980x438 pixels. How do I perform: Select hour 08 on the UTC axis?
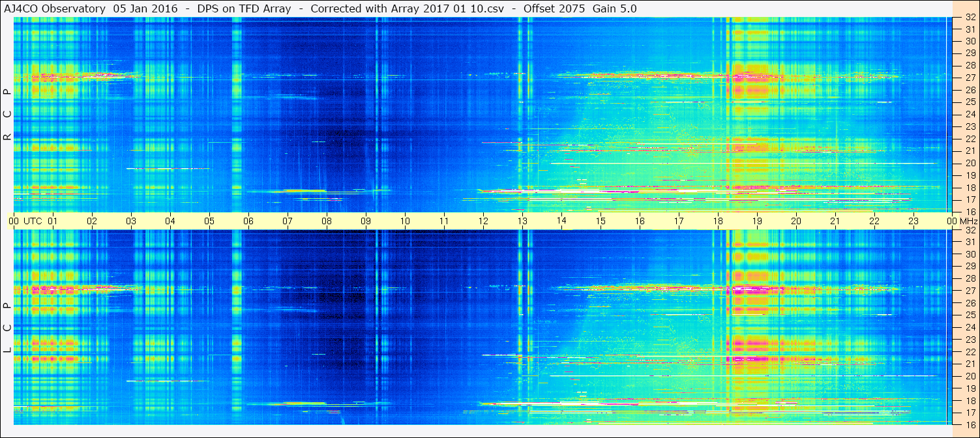point(327,221)
